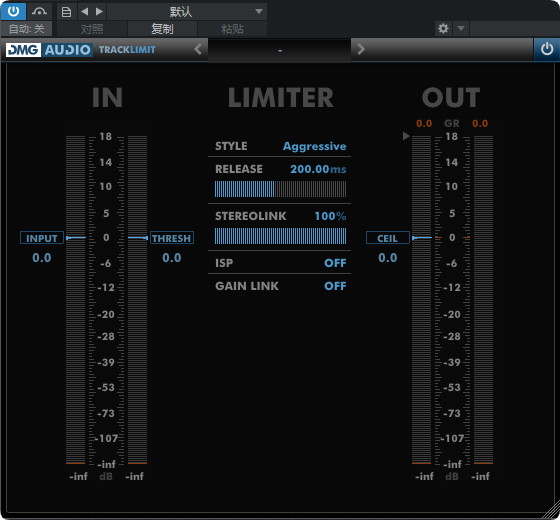Adjust the STEREOLINK slider bar

(280, 236)
